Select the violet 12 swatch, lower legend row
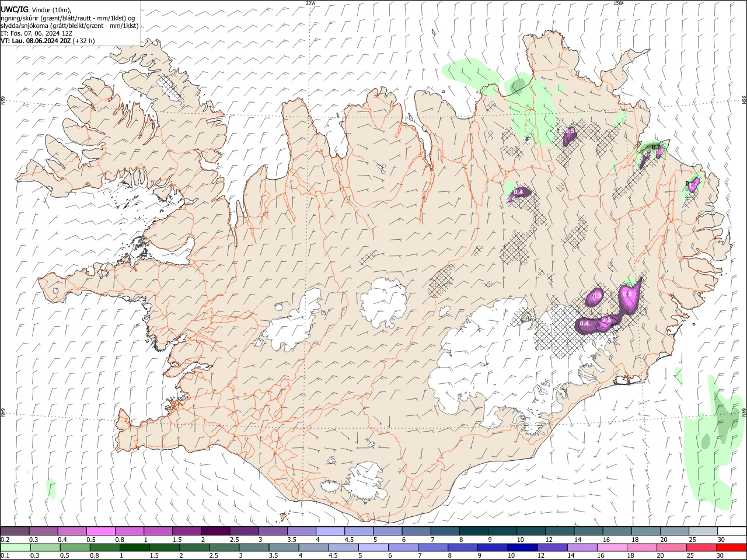 [552, 547]
